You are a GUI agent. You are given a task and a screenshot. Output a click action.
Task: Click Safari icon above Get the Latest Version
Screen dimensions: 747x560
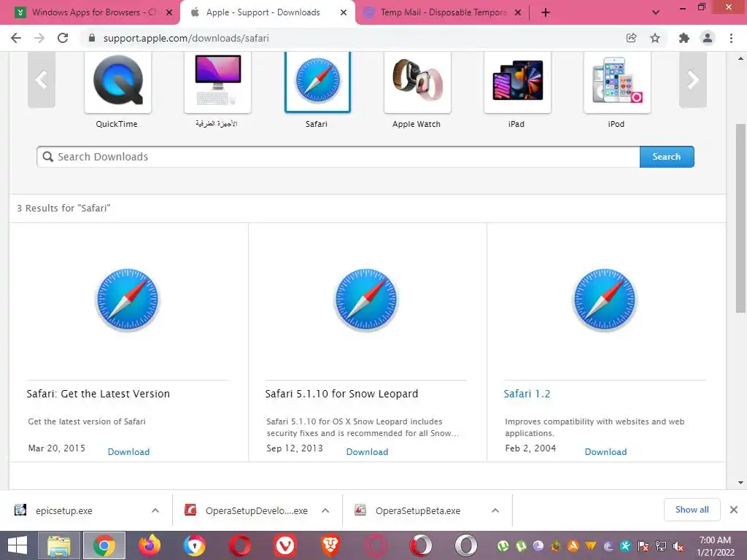click(x=128, y=300)
